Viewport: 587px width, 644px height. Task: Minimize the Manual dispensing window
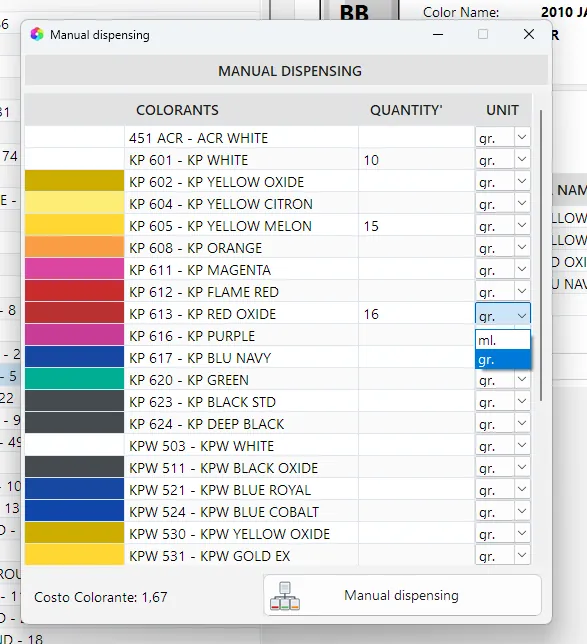tap(438, 34)
